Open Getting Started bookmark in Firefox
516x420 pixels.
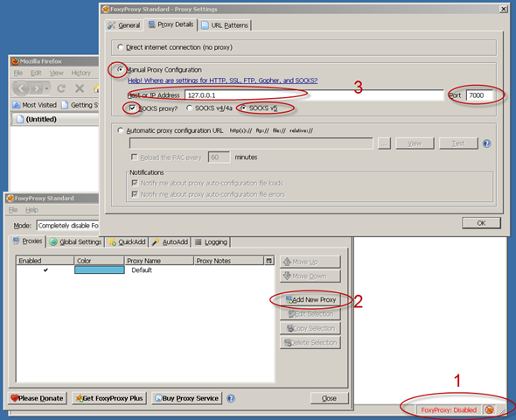pyautogui.click(x=80, y=105)
